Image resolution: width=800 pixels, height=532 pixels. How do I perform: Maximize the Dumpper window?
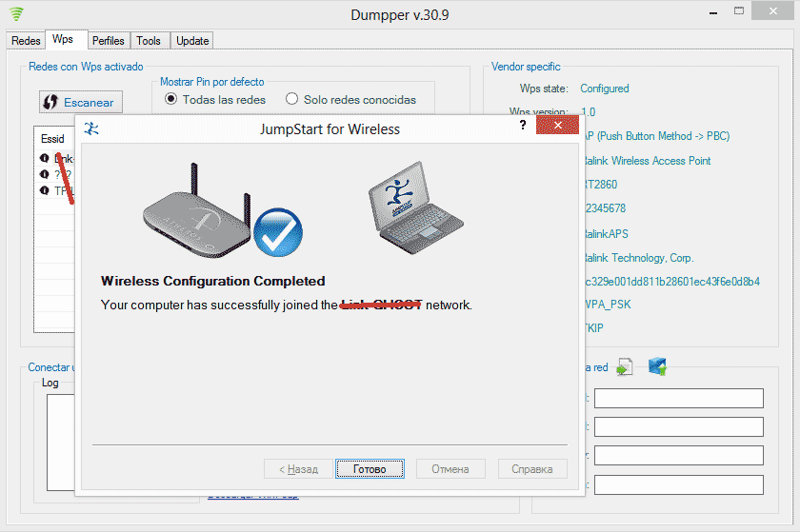pos(739,11)
